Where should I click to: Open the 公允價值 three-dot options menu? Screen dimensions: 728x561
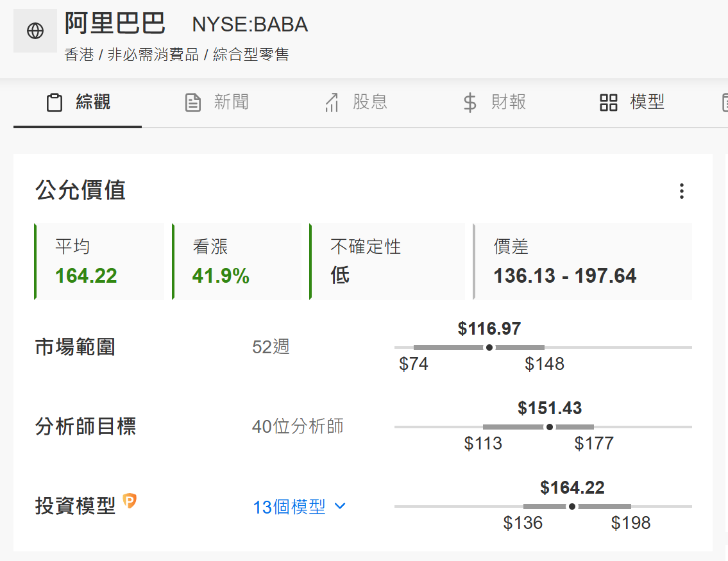point(682,190)
